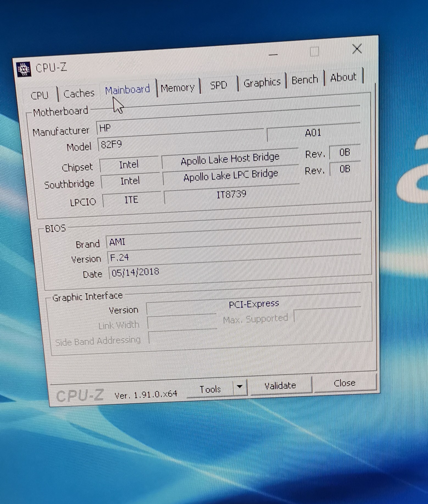Screen dimensions: 428x504
Task: Click the Southbridge vendor Intel field
Action: 130,181
